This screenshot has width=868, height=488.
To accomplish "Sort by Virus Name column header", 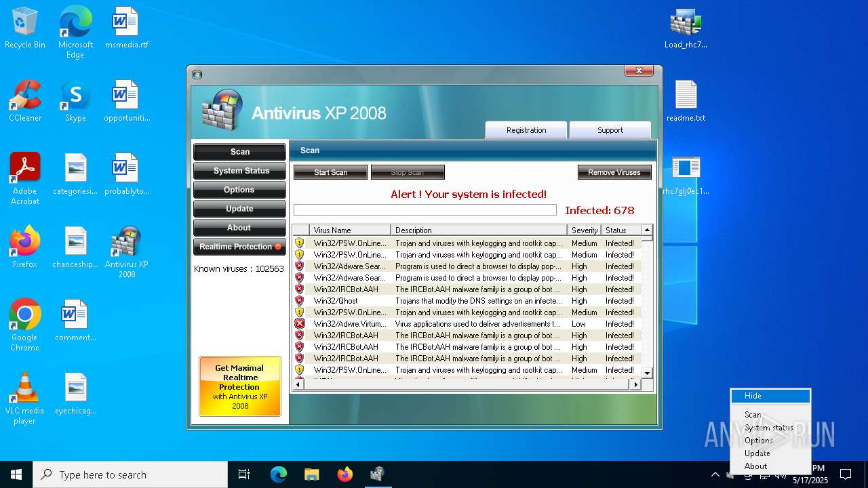I will (x=350, y=230).
